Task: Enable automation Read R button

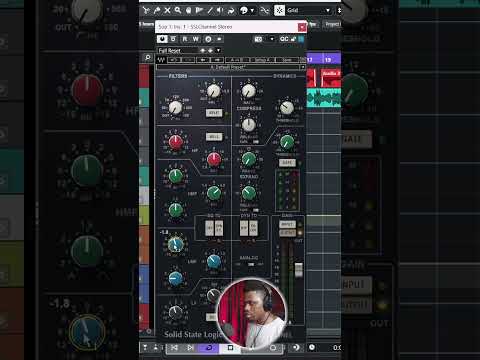Action: pos(185,39)
